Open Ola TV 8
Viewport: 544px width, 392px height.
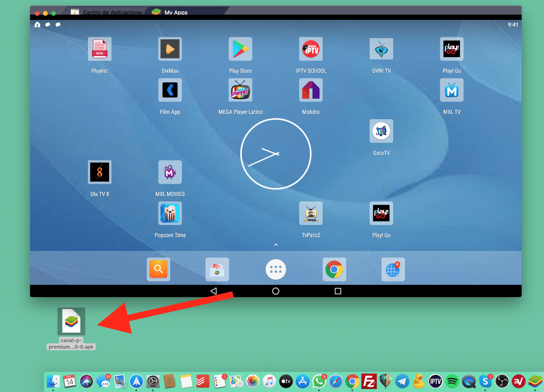99,172
